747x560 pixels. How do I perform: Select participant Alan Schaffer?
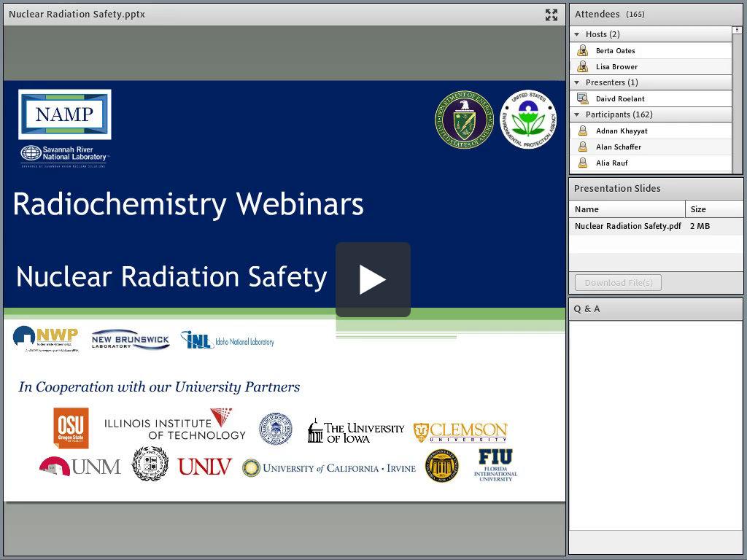pos(651,147)
